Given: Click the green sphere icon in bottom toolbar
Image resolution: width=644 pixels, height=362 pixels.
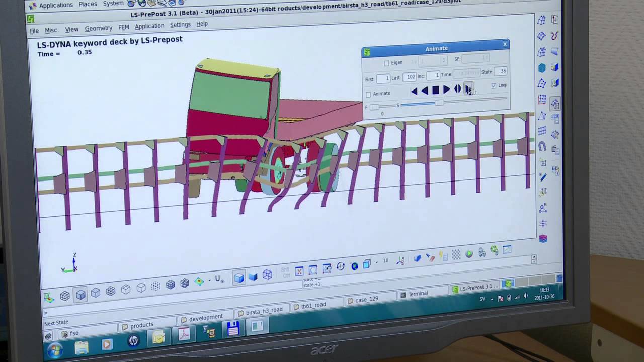Looking at the screenshot, I should tap(469, 254).
